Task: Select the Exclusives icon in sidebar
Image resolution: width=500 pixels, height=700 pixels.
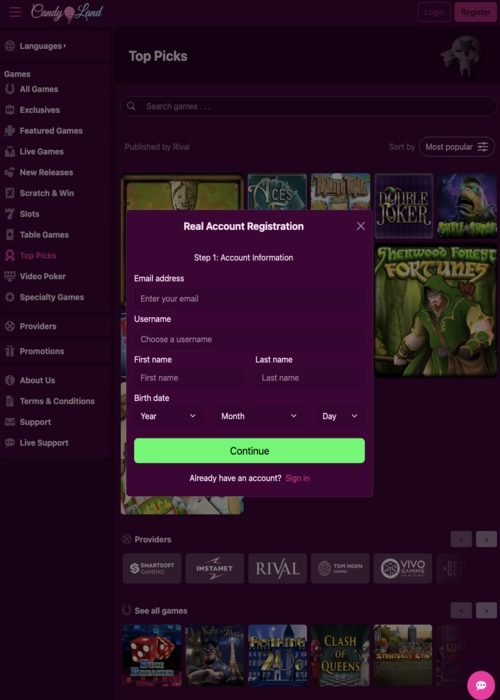Action: (x=10, y=110)
